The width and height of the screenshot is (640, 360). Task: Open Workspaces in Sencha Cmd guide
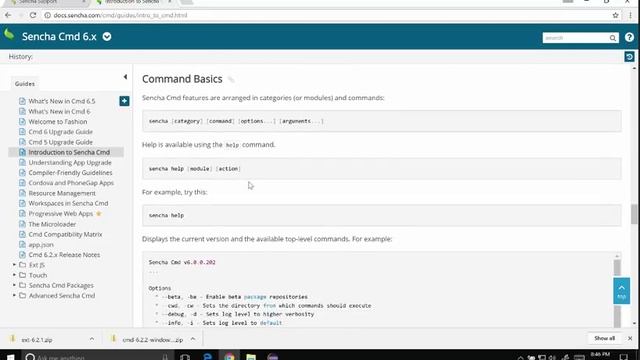pos(68,203)
